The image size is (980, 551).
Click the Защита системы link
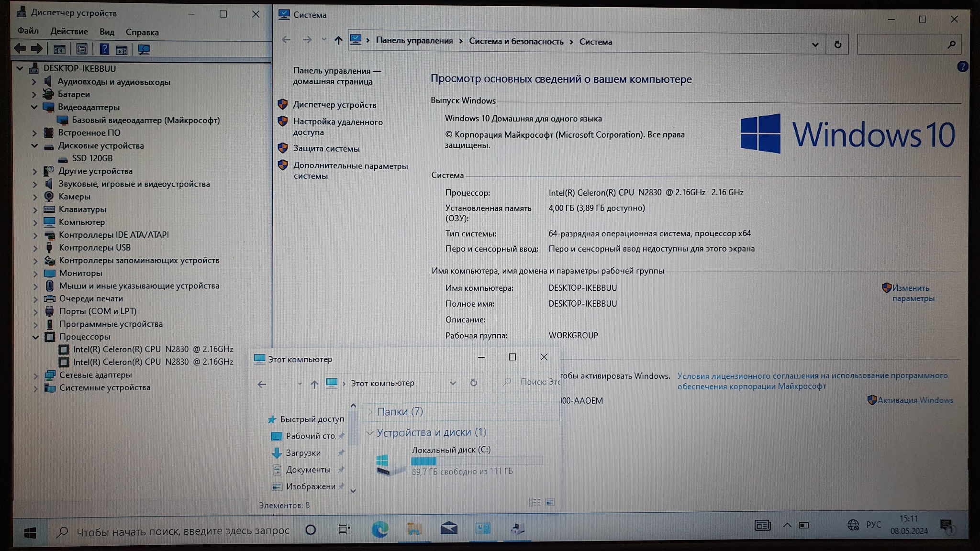pos(326,149)
